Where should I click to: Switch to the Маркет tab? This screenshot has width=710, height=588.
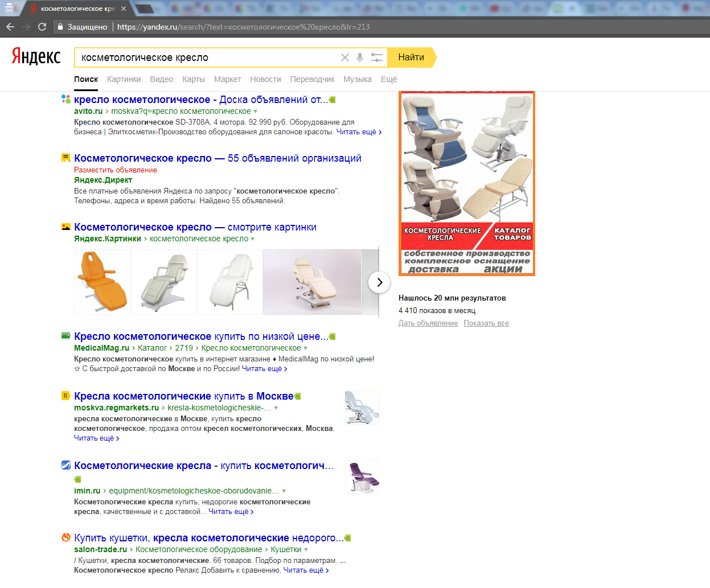228,79
